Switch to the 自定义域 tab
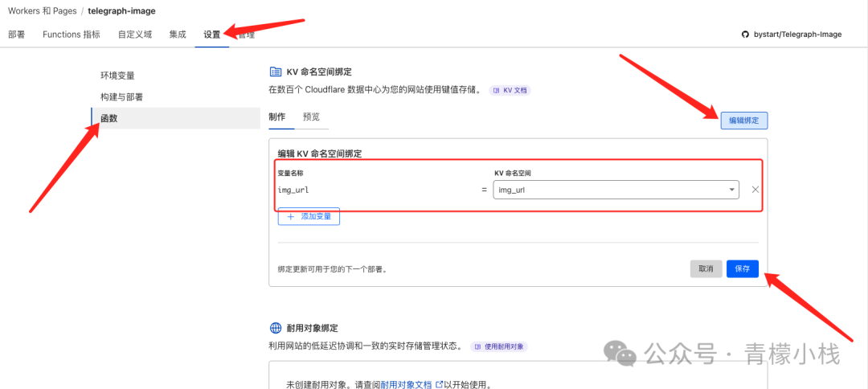 pyautogui.click(x=134, y=35)
